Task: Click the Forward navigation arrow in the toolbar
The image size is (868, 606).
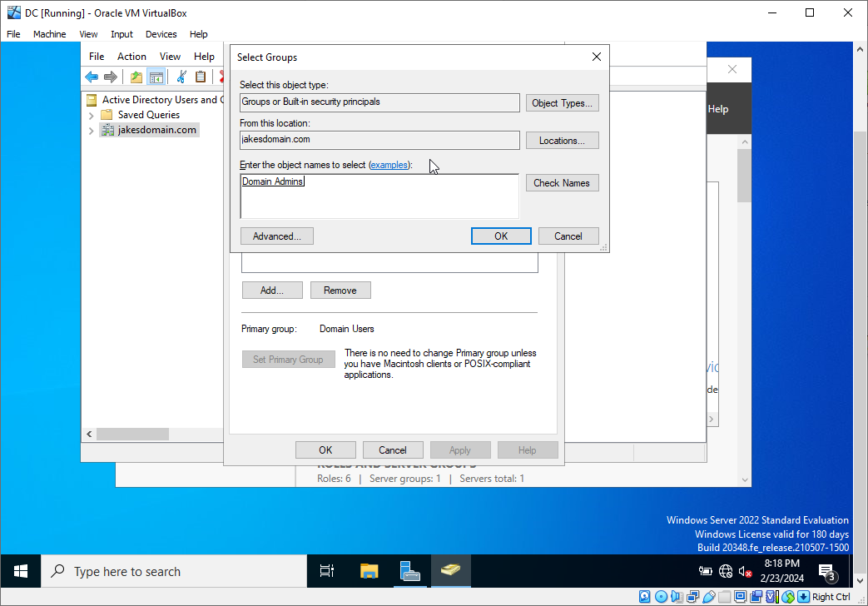Action: click(111, 77)
